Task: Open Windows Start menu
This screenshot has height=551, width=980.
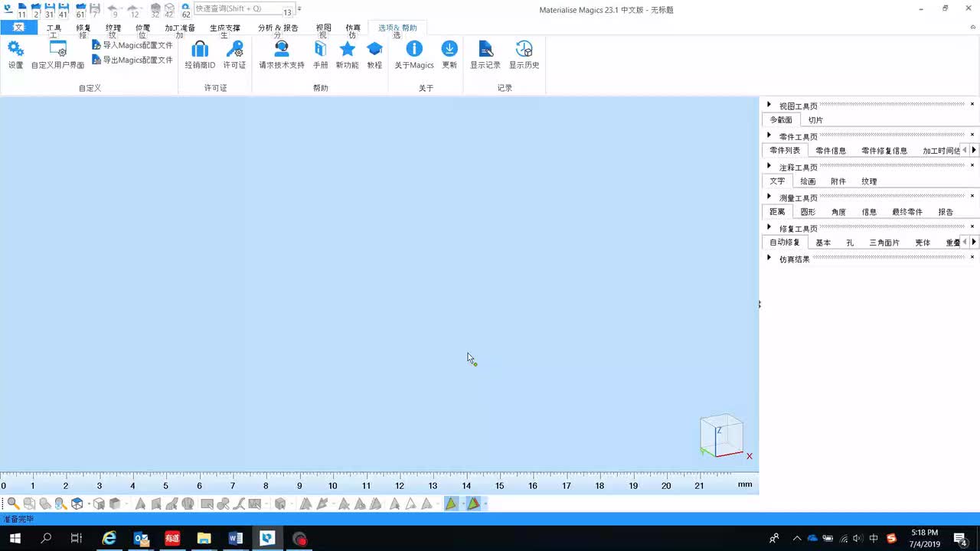Action: coord(15,538)
